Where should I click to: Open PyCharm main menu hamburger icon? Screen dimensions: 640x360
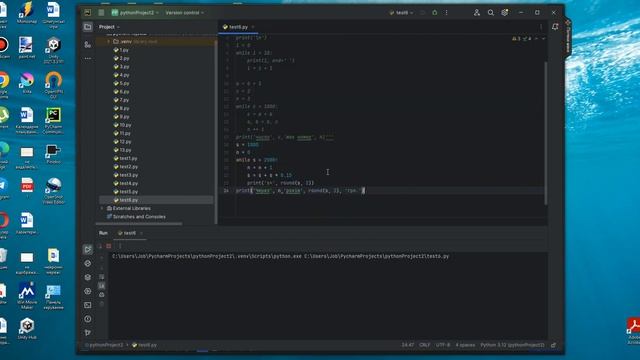tap(101, 13)
